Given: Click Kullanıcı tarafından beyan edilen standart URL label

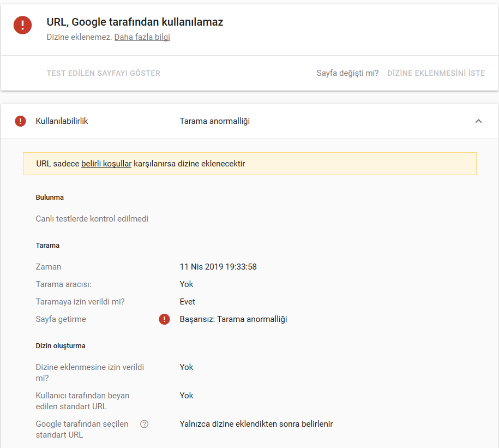Looking at the screenshot, I should tap(82, 401).
